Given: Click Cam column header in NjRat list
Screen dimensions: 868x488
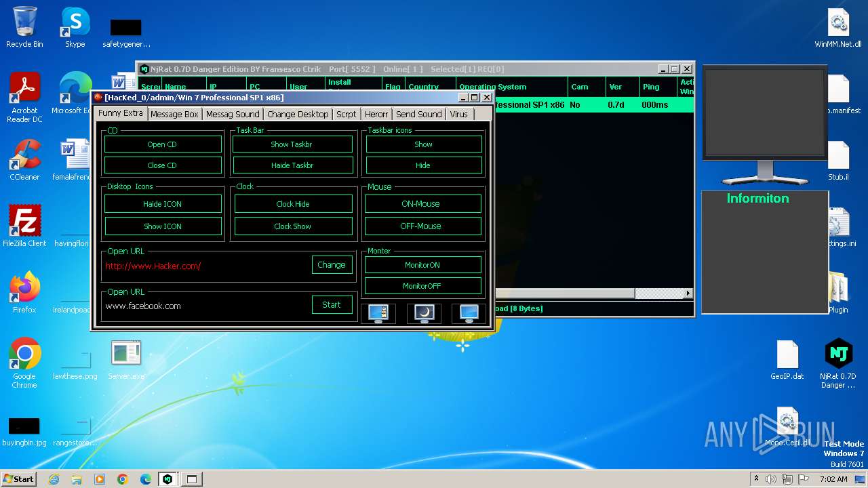Looking at the screenshot, I should [x=586, y=87].
